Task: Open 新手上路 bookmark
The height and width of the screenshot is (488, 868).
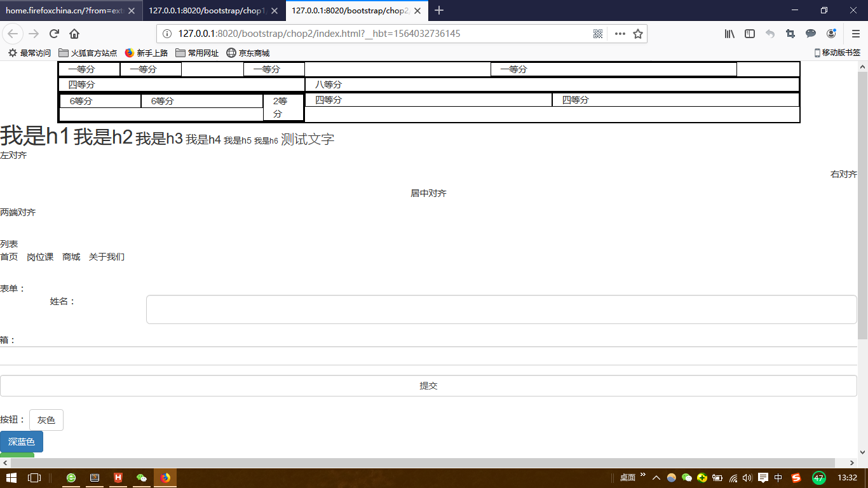Action: tap(146, 53)
